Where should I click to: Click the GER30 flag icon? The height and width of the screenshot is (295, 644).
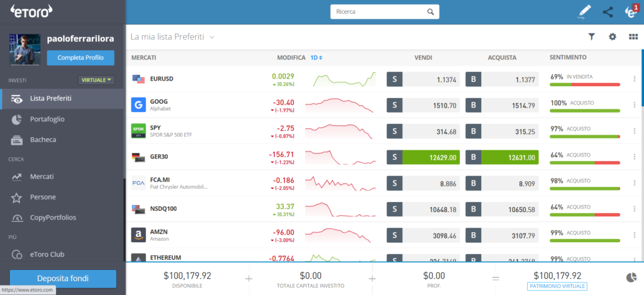(138, 157)
